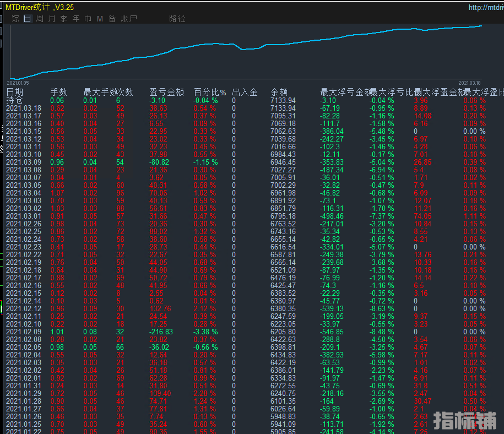Click the 盈亏金额 column header
The height and width of the screenshot is (434, 504).
pos(166,93)
